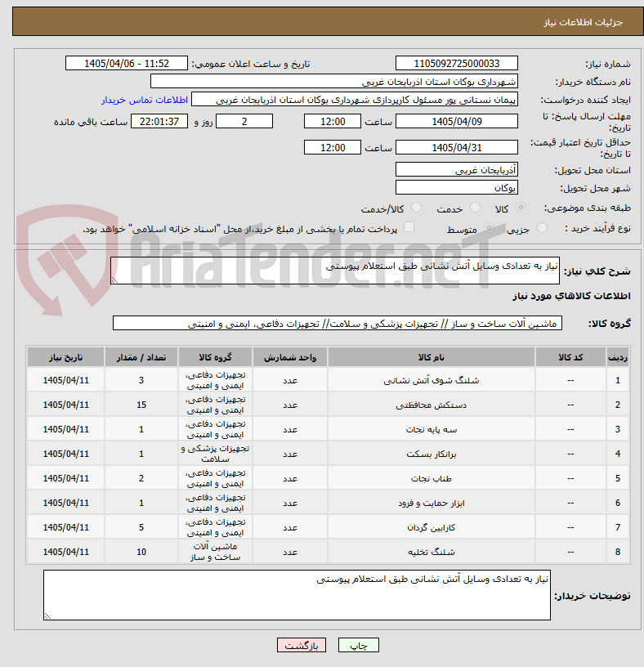Viewport: 644px width, 667px height.
Task: Click the شماره نیاز number field
Action: [456, 64]
